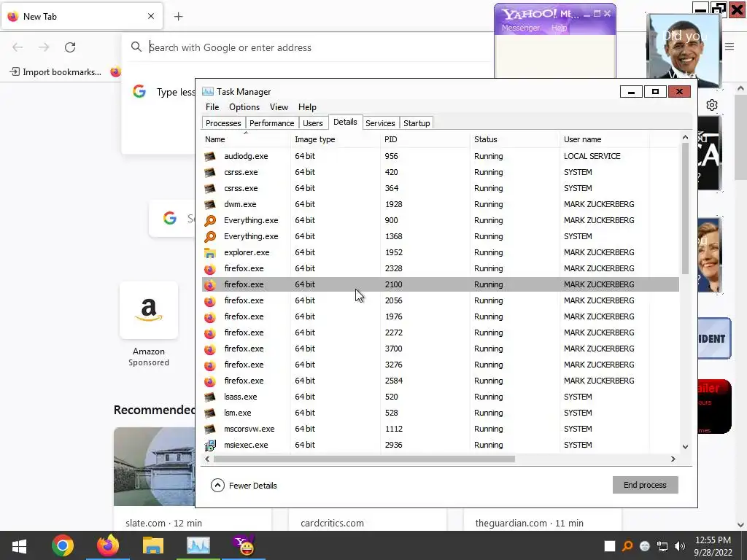
Task: Click the Everything search tray icon
Action: point(627,546)
